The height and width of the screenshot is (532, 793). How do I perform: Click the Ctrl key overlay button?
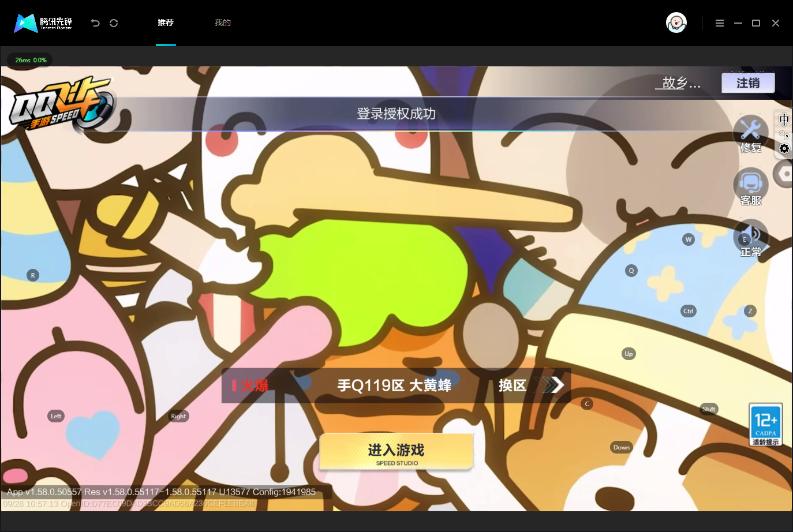point(689,311)
